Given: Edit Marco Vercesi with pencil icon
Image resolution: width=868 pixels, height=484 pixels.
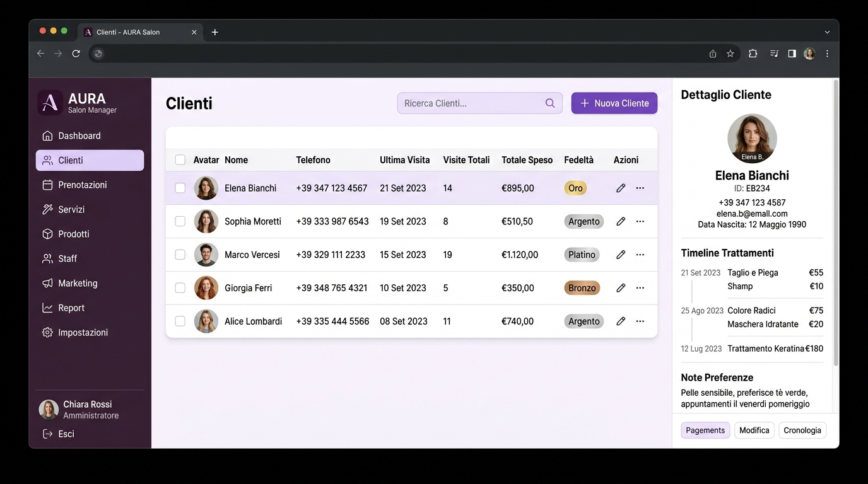Looking at the screenshot, I should pos(621,255).
